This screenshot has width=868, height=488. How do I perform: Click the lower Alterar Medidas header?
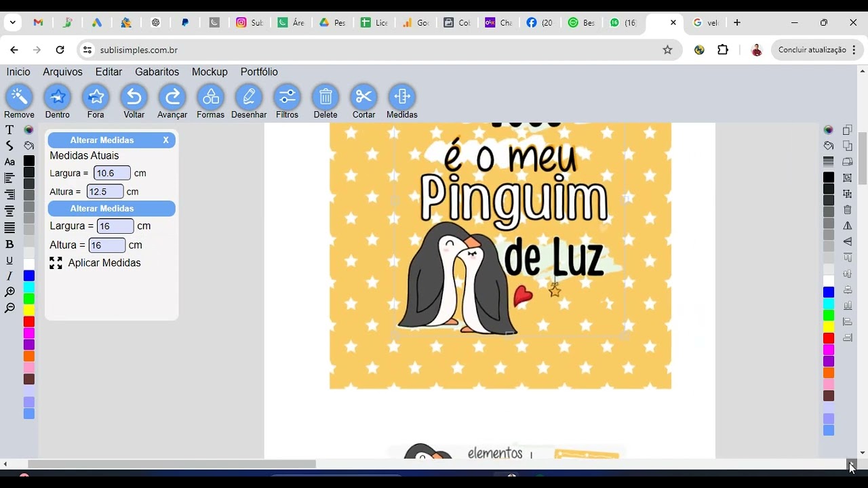(x=111, y=209)
